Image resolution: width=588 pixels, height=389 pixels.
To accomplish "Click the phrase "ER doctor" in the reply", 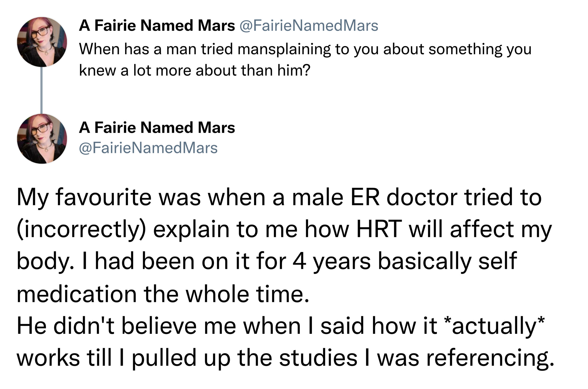I will (404, 198).
